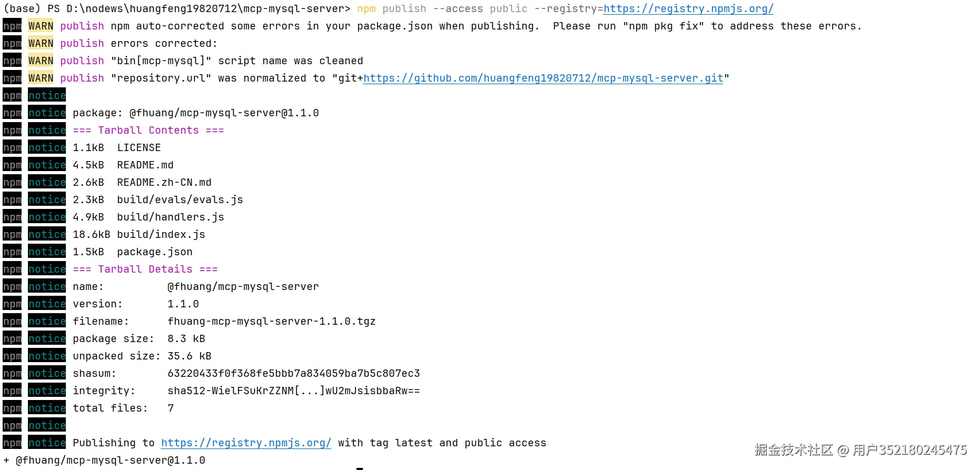
Task: Click the 'npm pkg fix' text in the warning
Action: pos(662,26)
